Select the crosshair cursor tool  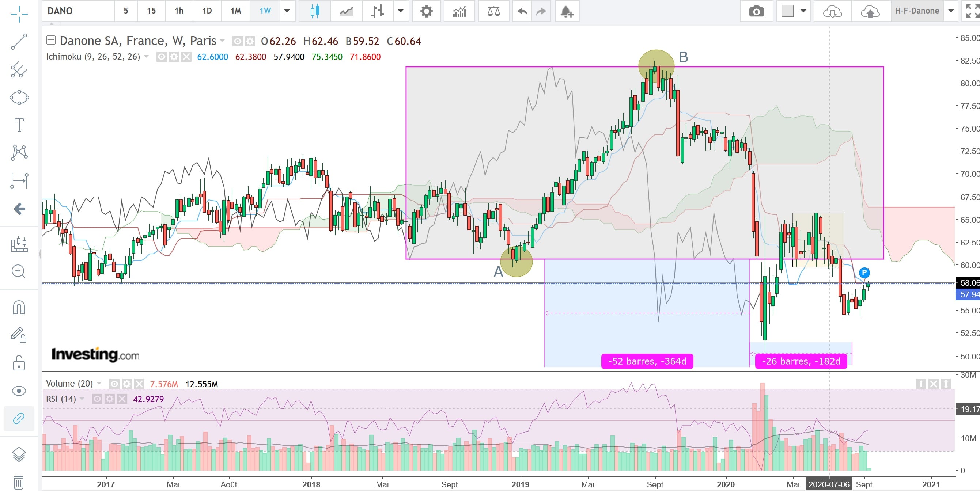pos(19,14)
